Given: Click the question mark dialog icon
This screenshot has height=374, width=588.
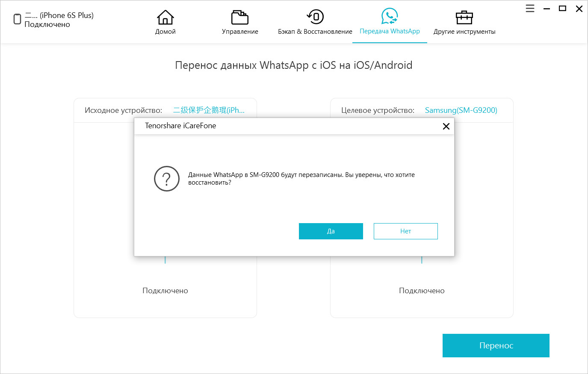Looking at the screenshot, I should [167, 179].
